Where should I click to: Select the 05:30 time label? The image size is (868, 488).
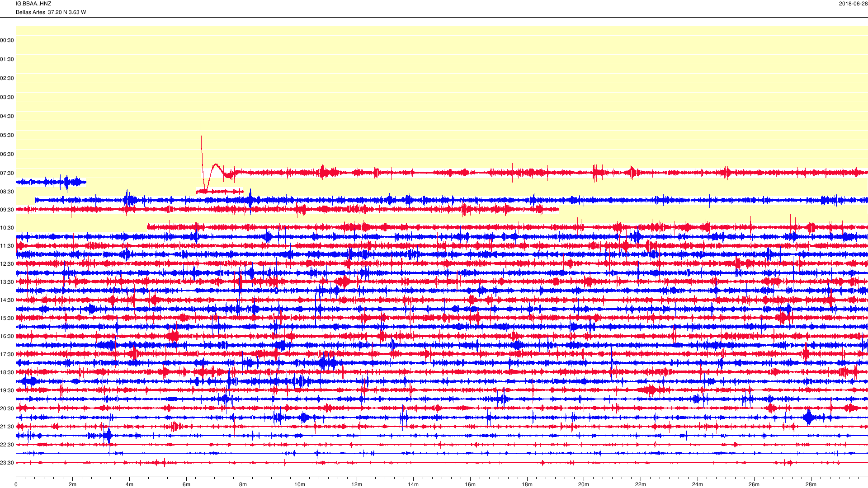[x=7, y=135]
